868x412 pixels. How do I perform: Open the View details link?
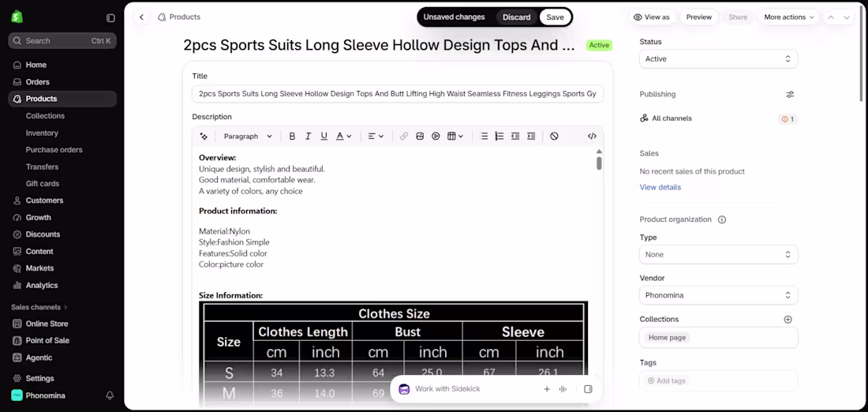coord(660,187)
